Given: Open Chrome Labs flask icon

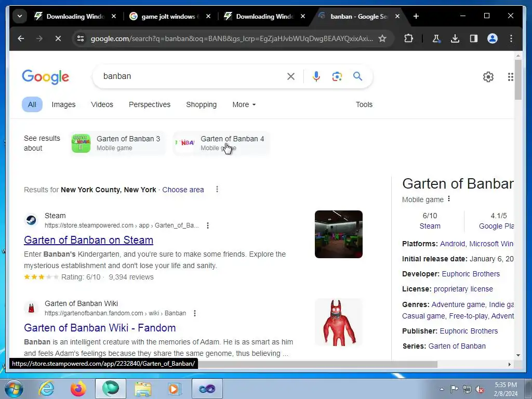Looking at the screenshot, I should [436, 38].
